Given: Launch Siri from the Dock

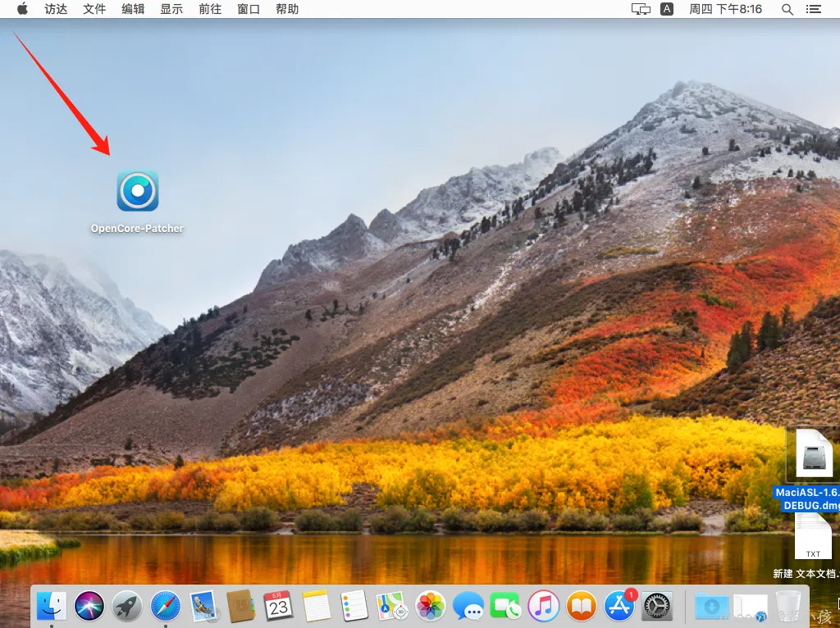Looking at the screenshot, I should point(89,607).
